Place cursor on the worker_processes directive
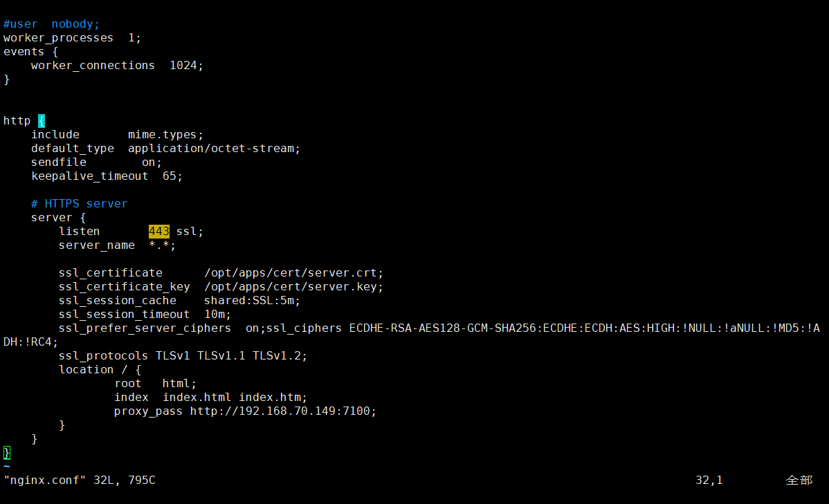 (58, 37)
